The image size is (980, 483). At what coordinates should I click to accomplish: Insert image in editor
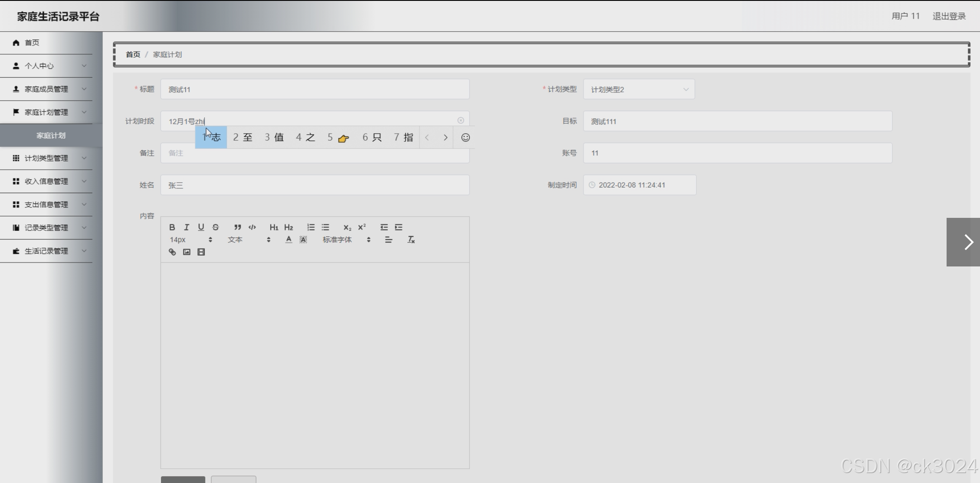tap(187, 252)
